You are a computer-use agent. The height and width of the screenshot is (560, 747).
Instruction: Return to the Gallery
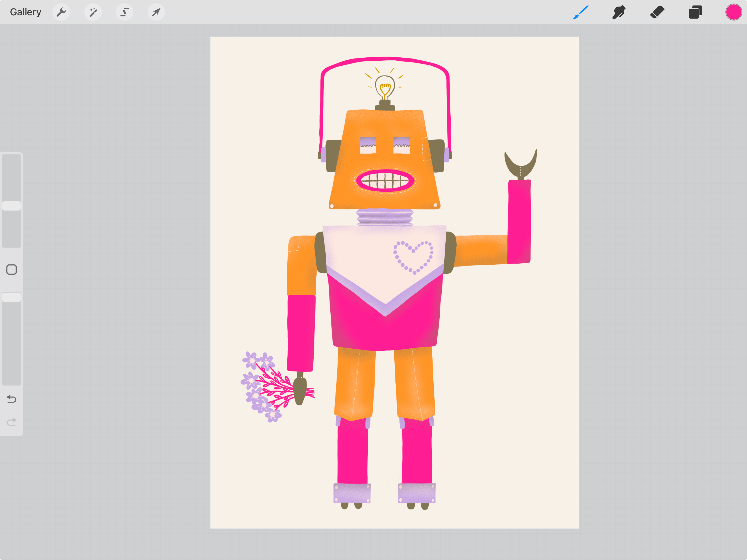tap(26, 12)
